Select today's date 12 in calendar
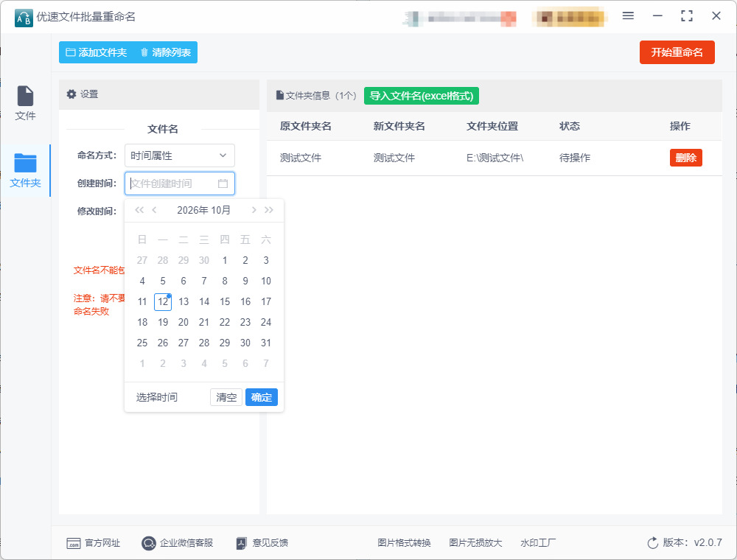737x560 pixels. [163, 301]
